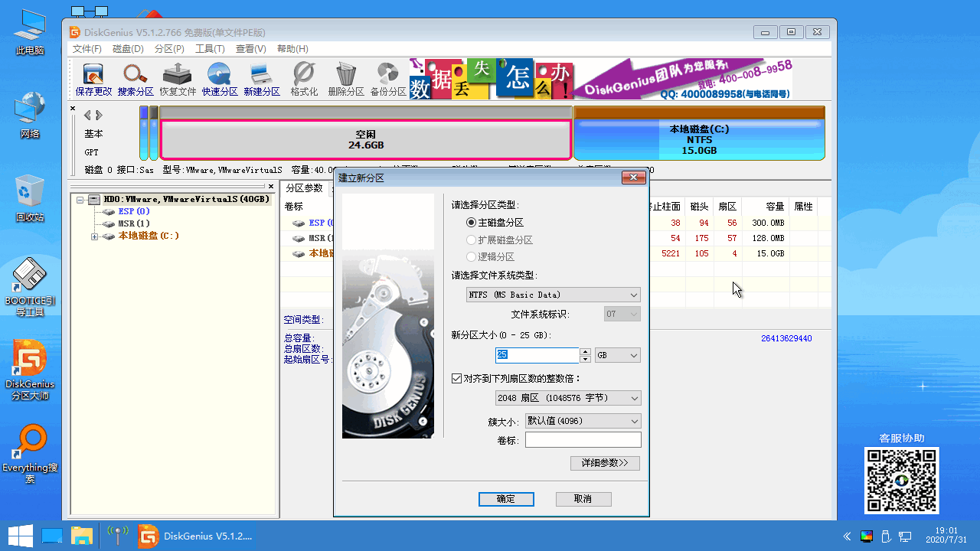
Task: Increase partition size with up spinner
Action: (x=586, y=352)
